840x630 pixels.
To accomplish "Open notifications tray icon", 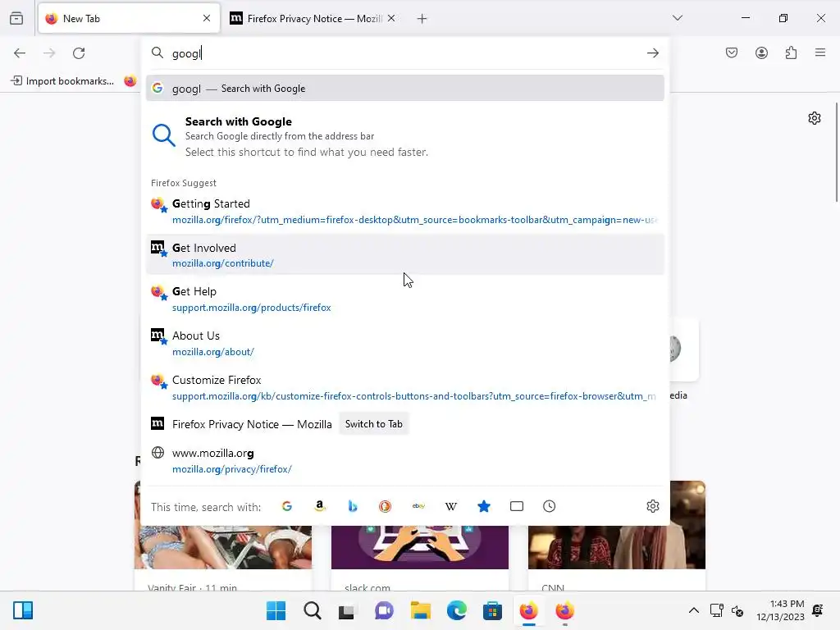I will pos(818,610).
